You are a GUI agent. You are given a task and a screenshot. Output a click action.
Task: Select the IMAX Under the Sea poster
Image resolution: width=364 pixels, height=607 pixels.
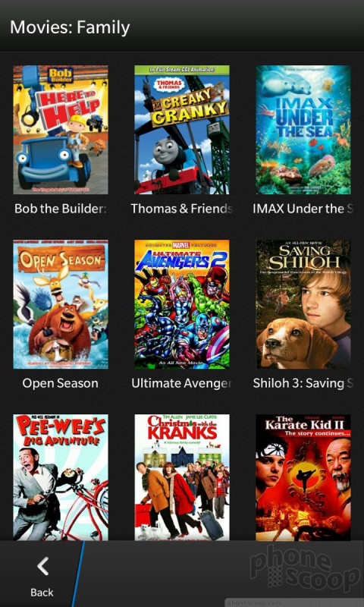[303, 130]
